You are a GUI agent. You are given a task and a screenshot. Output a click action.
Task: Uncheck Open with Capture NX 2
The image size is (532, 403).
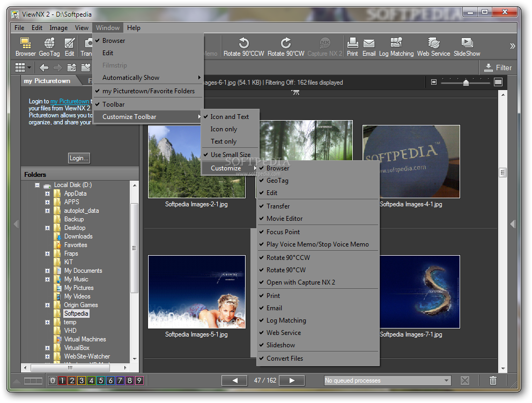point(318,282)
